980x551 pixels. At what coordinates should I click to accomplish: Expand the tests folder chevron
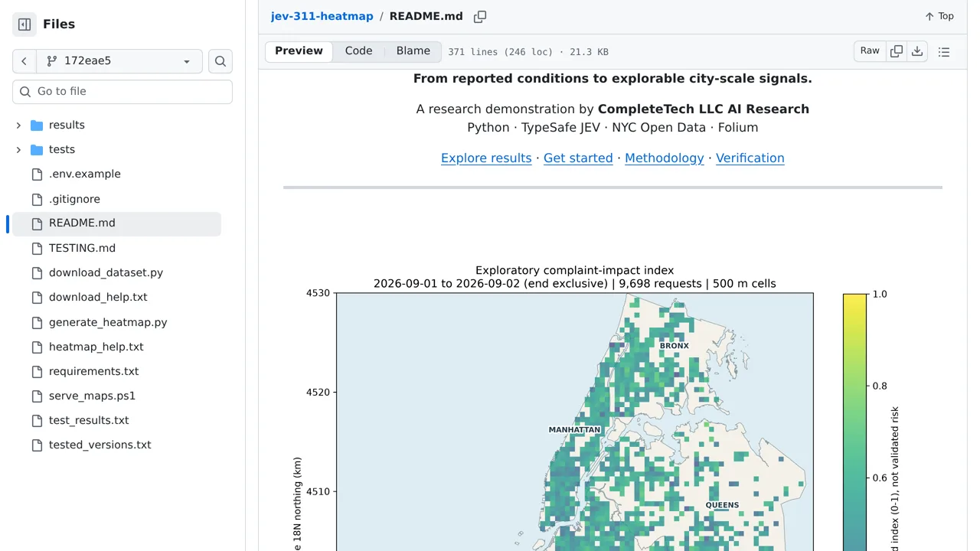coord(18,150)
